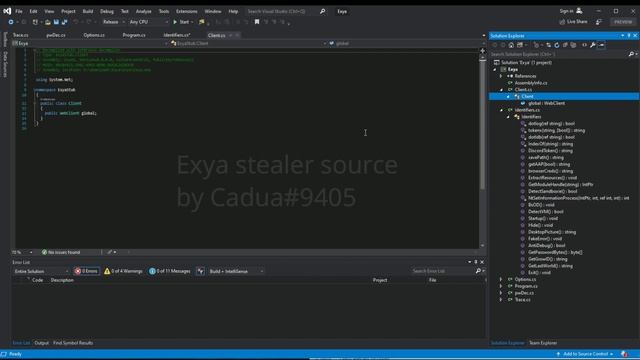Click Collapse All icon in Solution Explorer
Image resolution: width=640 pixels, height=360 pixels.
(565, 45)
